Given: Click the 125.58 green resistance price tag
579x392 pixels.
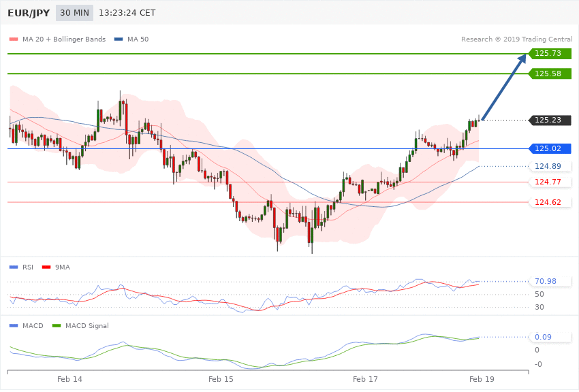Looking at the screenshot, I should pos(550,73).
